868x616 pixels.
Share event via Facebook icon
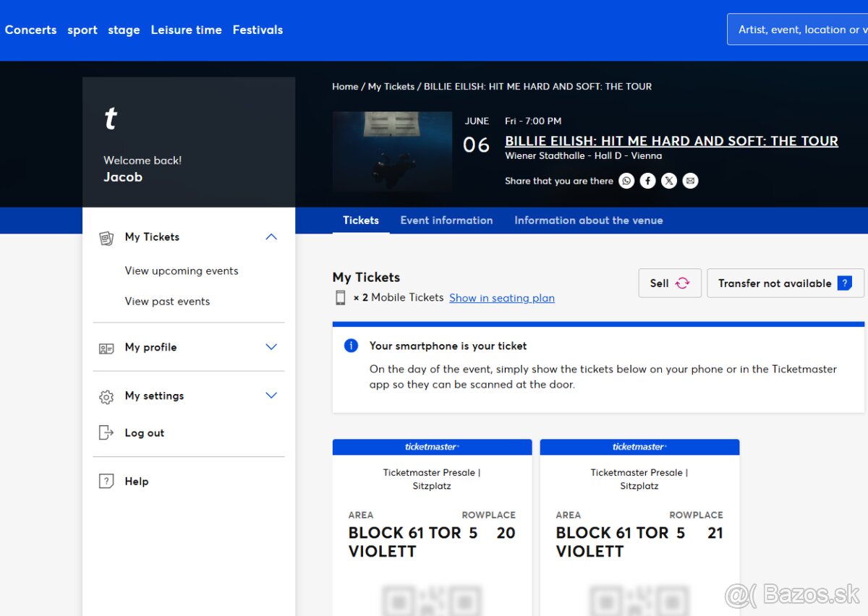click(648, 181)
